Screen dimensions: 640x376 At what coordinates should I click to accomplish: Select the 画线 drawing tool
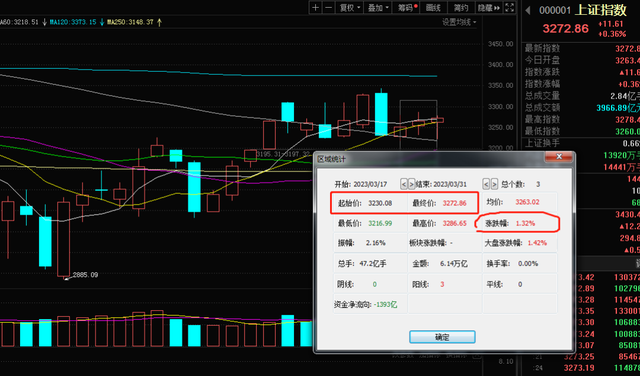(x=433, y=7)
